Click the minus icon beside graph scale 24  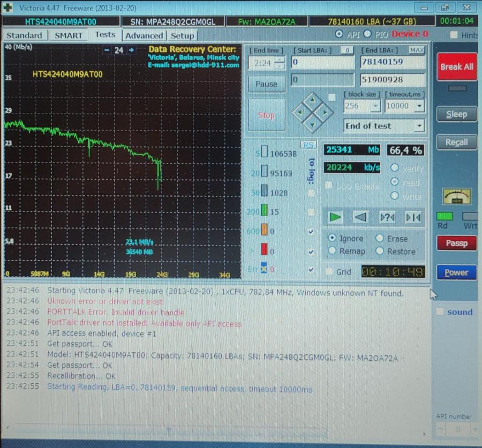coord(107,50)
